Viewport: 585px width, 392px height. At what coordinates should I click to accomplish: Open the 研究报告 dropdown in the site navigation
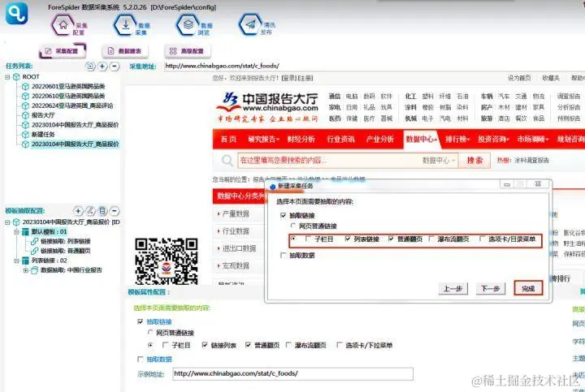click(263, 140)
